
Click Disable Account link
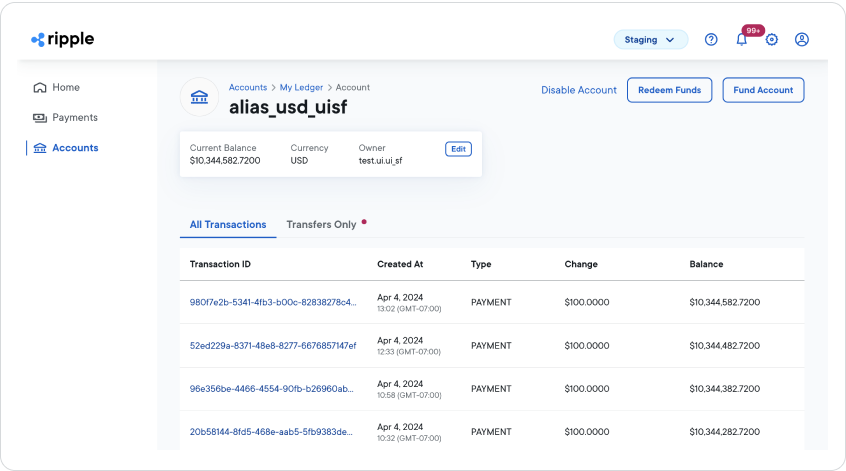579,90
